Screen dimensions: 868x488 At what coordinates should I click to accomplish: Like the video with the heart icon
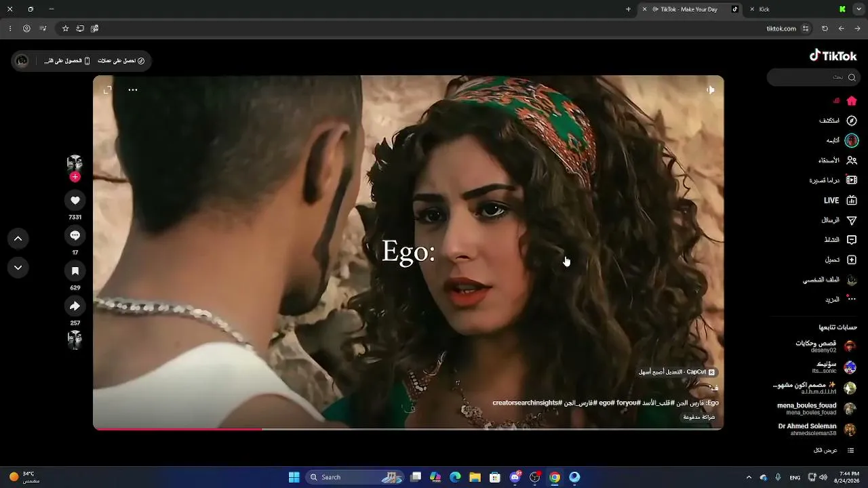pyautogui.click(x=75, y=200)
